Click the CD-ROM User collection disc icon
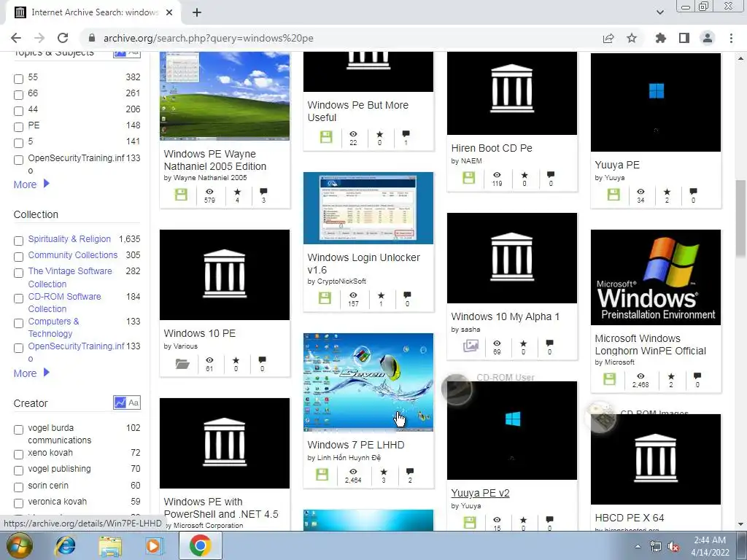 click(457, 389)
